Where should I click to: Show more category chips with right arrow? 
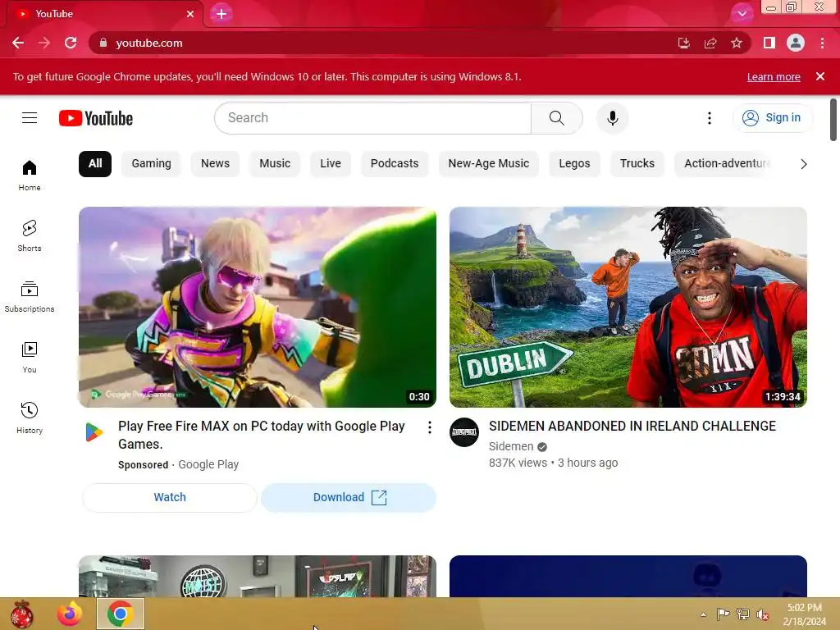803,164
